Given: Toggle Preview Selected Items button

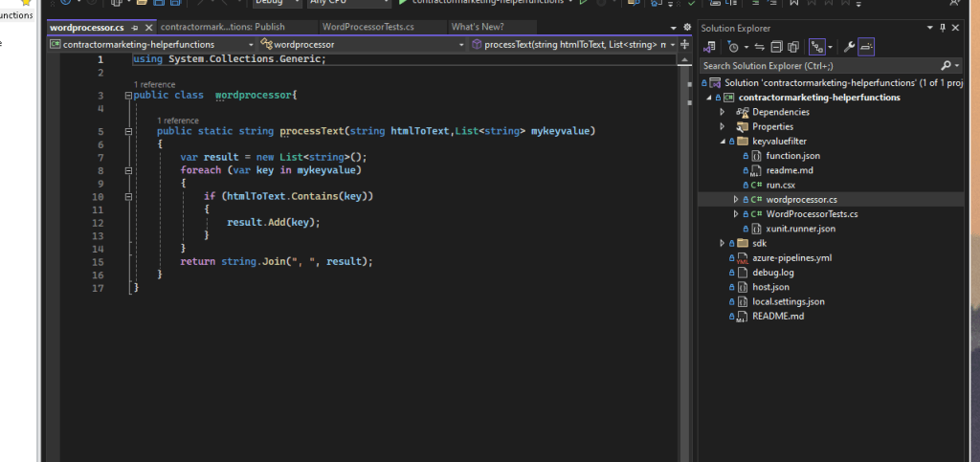Looking at the screenshot, I should click(865, 47).
